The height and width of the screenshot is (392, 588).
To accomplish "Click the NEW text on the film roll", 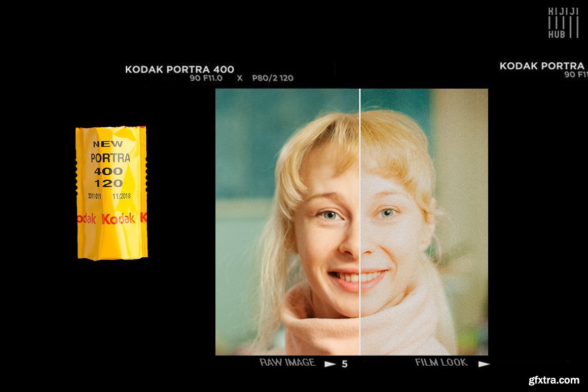I will point(107,144).
